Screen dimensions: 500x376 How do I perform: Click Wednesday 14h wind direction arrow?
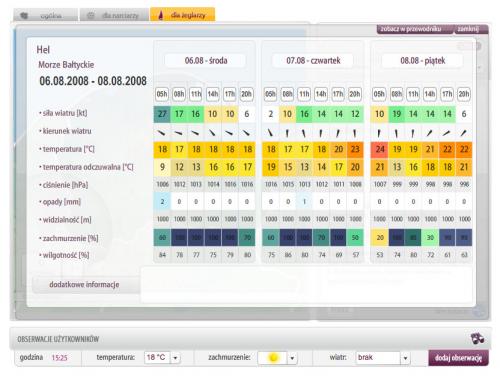click(212, 133)
